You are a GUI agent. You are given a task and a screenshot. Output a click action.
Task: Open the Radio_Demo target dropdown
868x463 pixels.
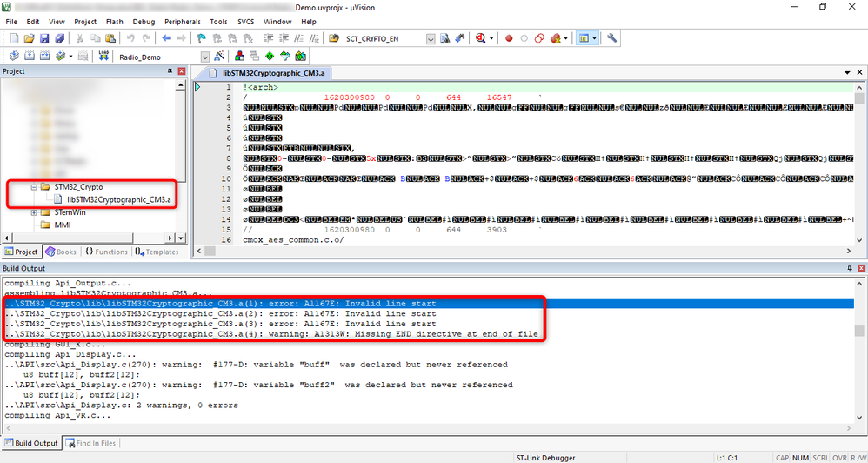pyautogui.click(x=204, y=57)
